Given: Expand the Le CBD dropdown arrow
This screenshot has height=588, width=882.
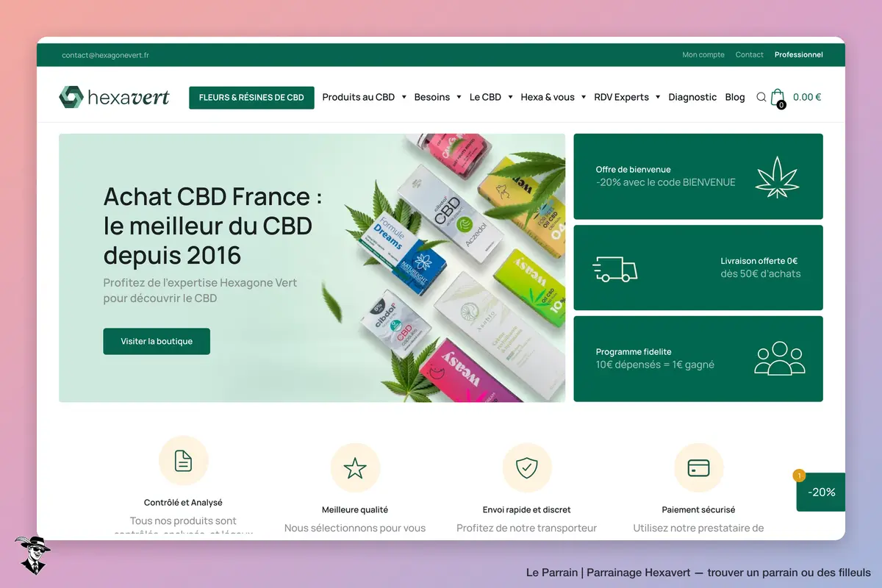Looking at the screenshot, I should (x=510, y=97).
